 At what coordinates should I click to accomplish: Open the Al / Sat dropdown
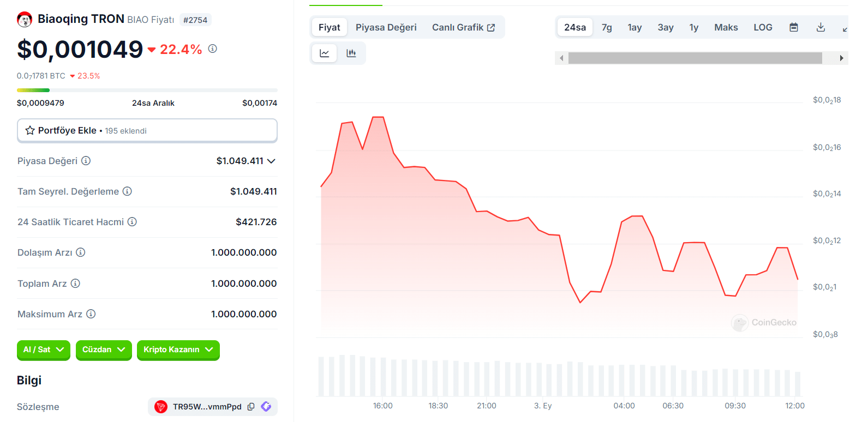coord(44,349)
